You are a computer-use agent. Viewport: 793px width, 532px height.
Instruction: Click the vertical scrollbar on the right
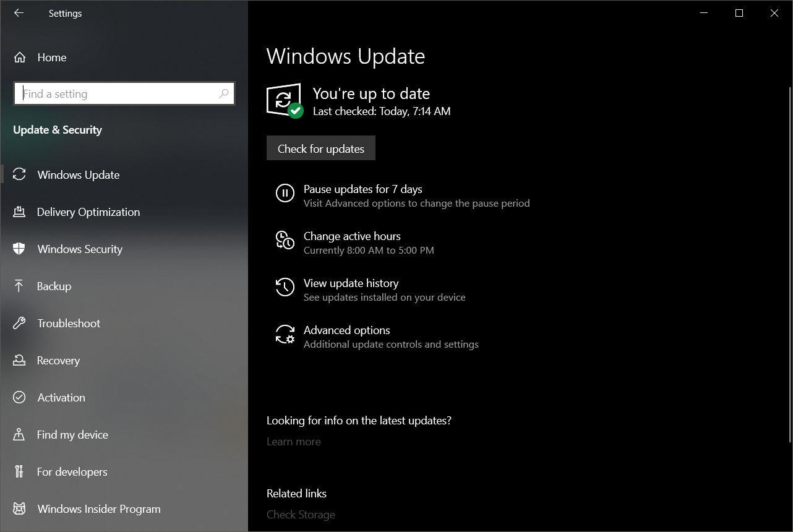click(790, 265)
